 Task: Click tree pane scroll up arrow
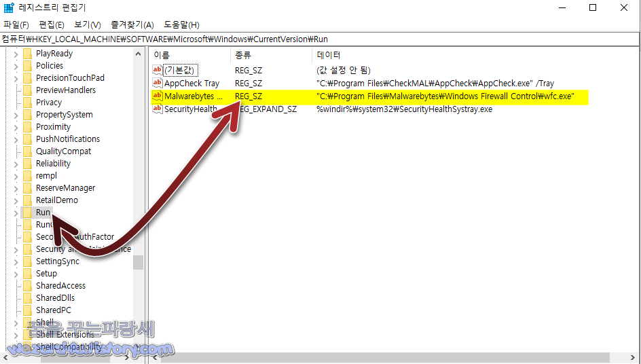tap(138, 54)
